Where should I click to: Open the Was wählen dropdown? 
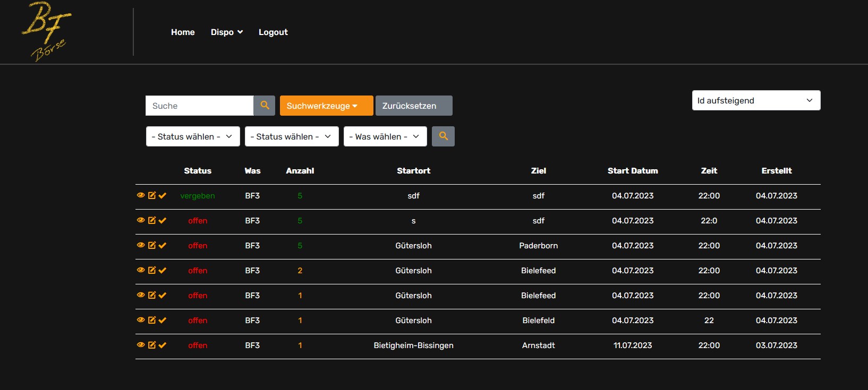pos(385,136)
